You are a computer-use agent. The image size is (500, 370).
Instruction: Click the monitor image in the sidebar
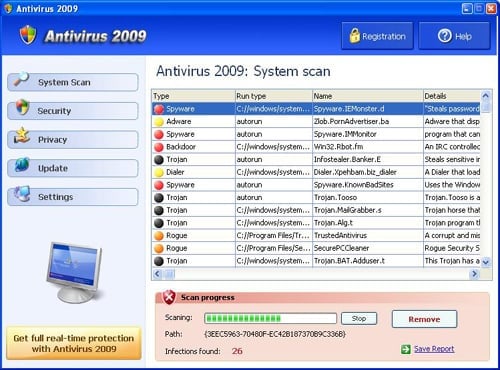[x=74, y=272]
